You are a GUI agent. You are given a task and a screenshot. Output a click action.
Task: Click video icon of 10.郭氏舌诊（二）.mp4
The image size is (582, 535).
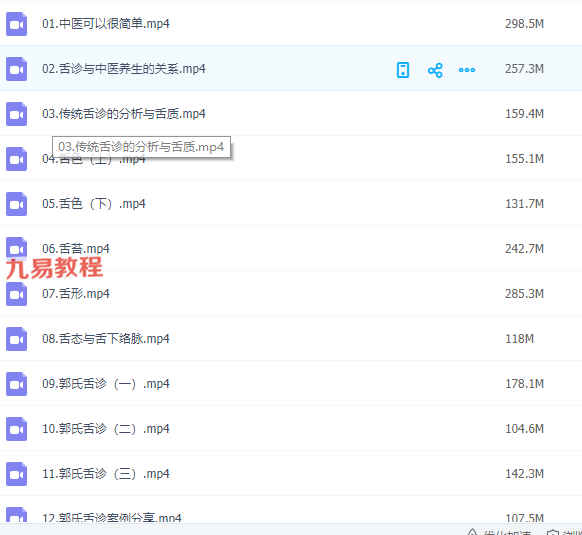coord(16,429)
